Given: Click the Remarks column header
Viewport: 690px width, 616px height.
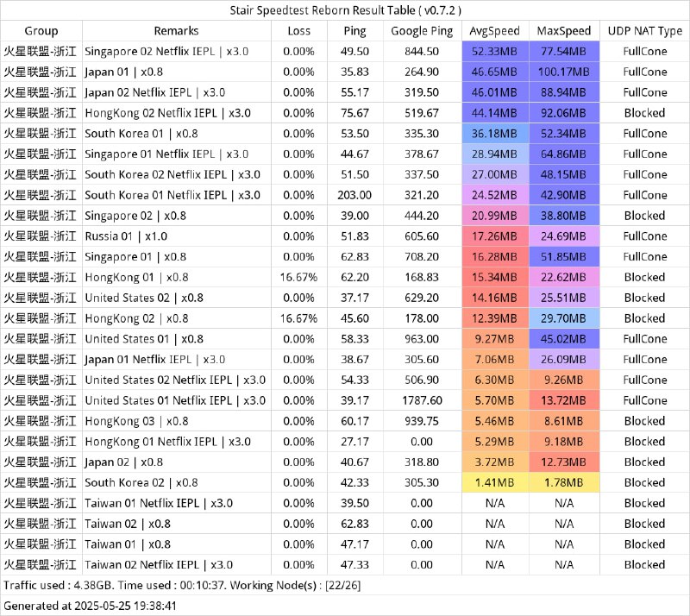Looking at the screenshot, I should 177,31.
